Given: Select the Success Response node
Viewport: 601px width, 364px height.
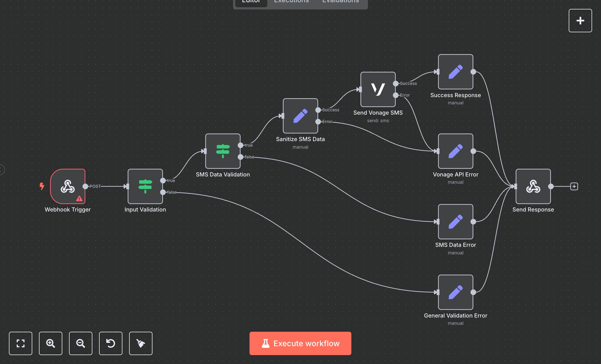Looking at the screenshot, I should pyautogui.click(x=455, y=72).
